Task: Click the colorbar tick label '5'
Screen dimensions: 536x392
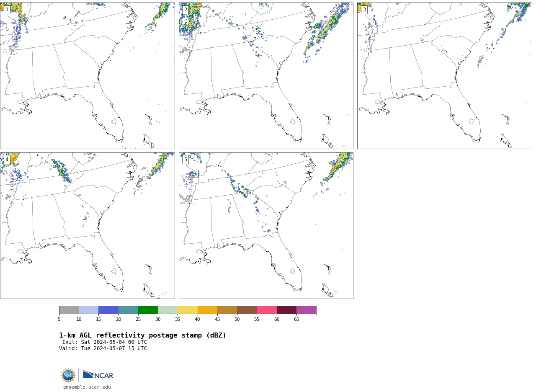Action: coord(59,320)
